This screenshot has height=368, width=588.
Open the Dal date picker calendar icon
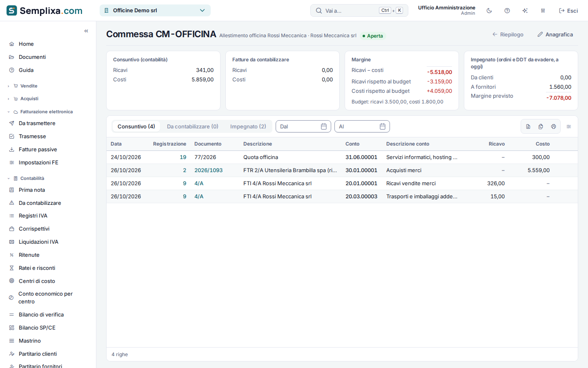(324, 127)
